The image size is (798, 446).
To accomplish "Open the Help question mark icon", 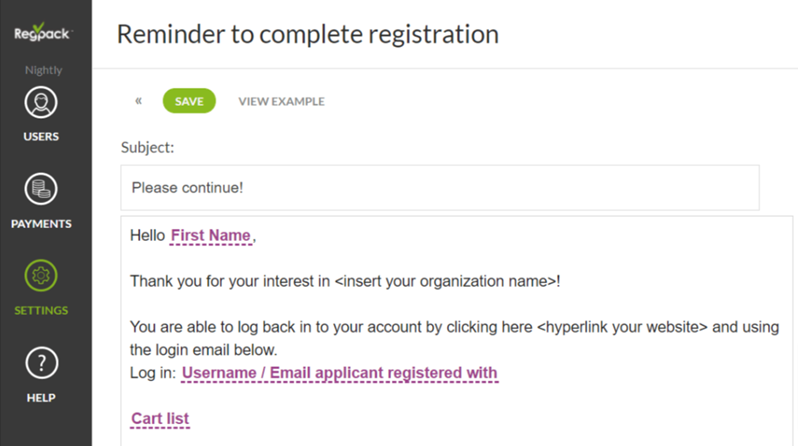I will pyautogui.click(x=41, y=363).
